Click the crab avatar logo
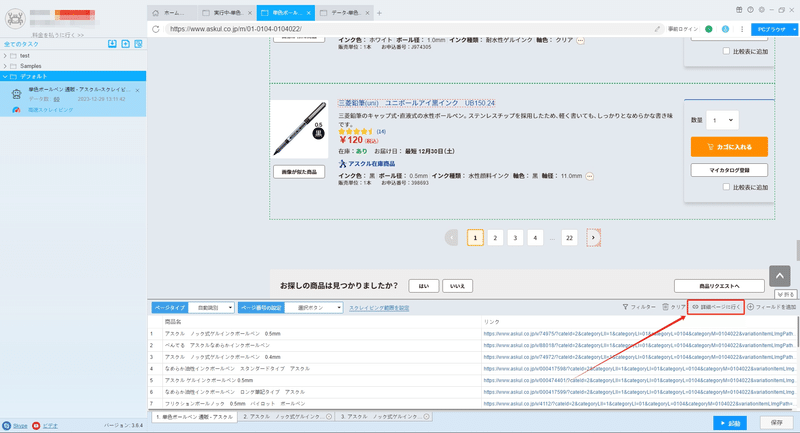The height and width of the screenshot is (433, 800). tap(15, 19)
